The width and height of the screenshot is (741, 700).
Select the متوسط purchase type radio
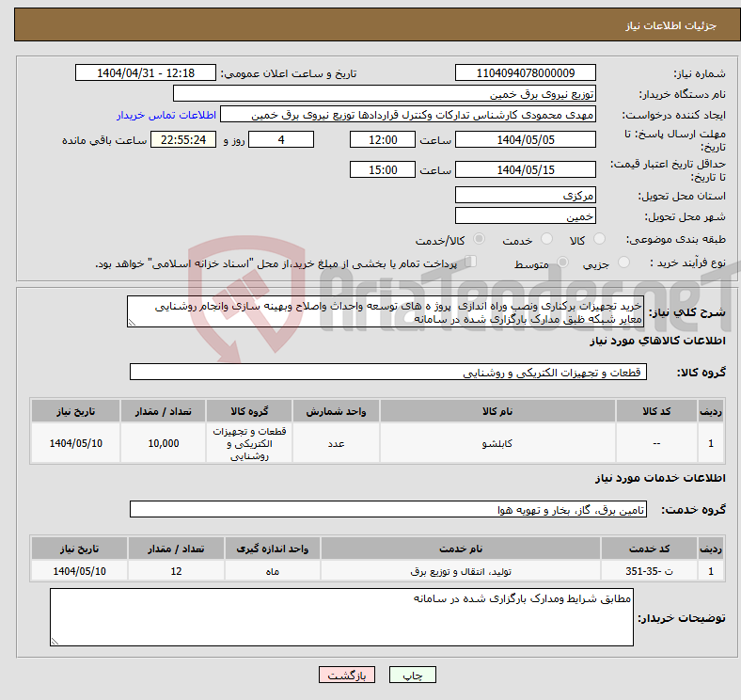point(562,262)
